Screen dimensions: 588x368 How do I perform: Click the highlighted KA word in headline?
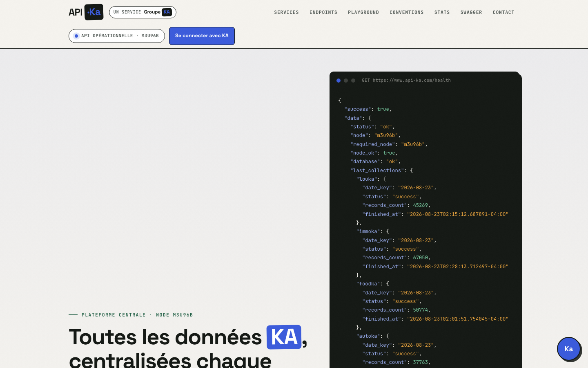[x=284, y=337]
